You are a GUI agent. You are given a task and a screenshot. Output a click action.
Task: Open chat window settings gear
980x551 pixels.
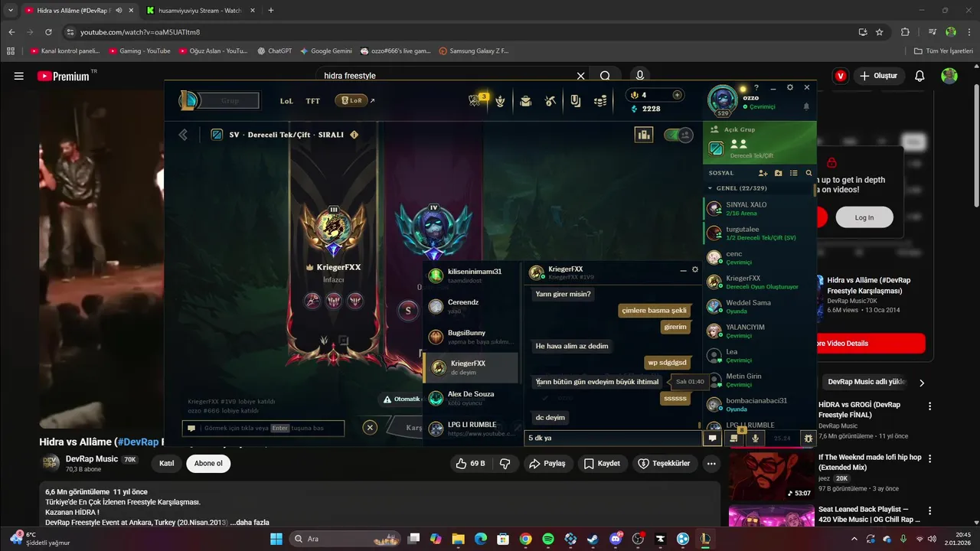tap(695, 269)
